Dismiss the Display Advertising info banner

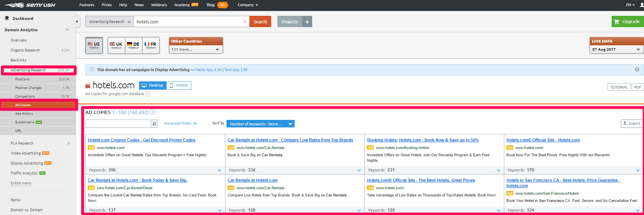click(x=637, y=69)
